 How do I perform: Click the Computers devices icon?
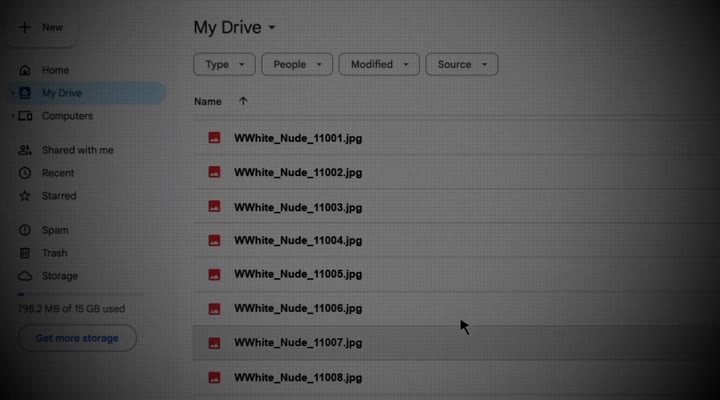click(x=25, y=116)
